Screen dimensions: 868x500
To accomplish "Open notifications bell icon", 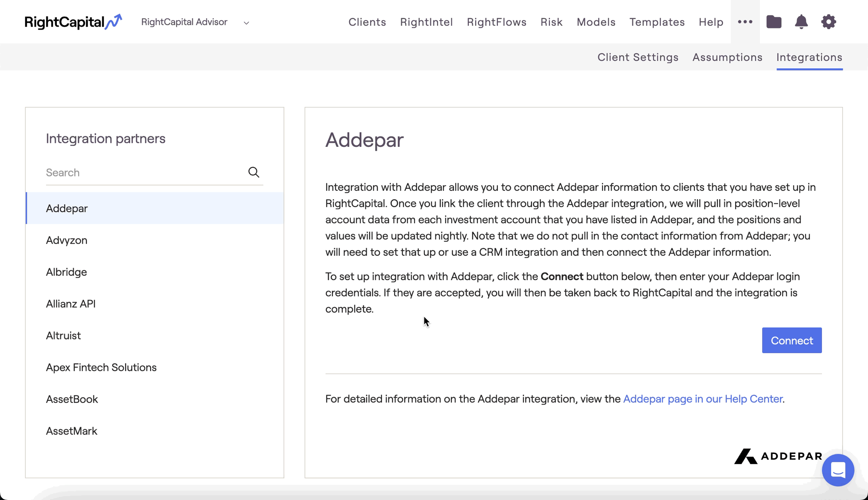I will tap(801, 22).
